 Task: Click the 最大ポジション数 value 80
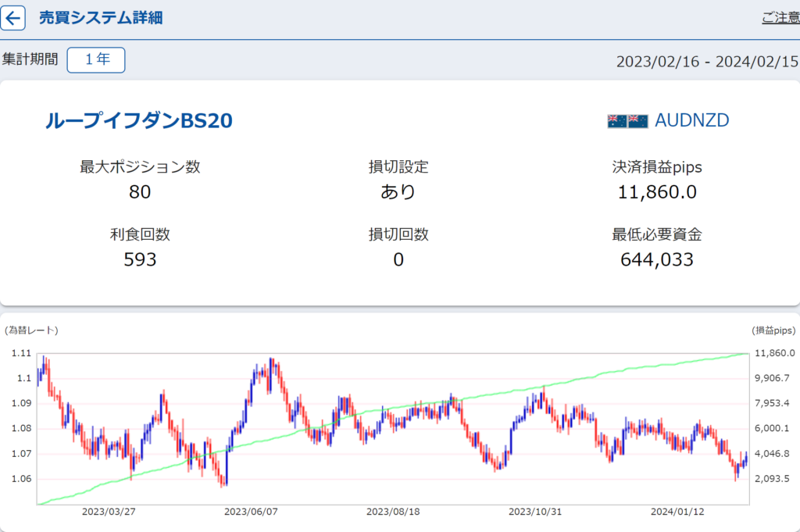pyautogui.click(x=140, y=192)
